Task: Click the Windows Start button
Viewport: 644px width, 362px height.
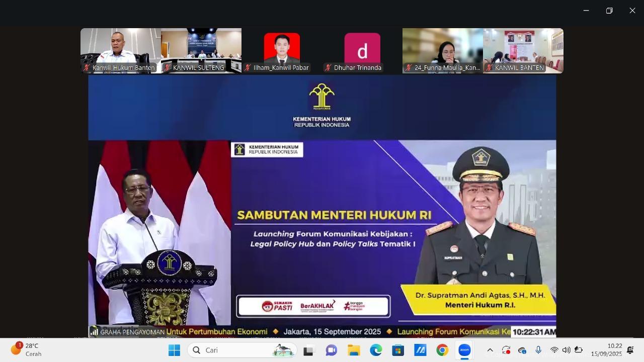Action: point(174,350)
